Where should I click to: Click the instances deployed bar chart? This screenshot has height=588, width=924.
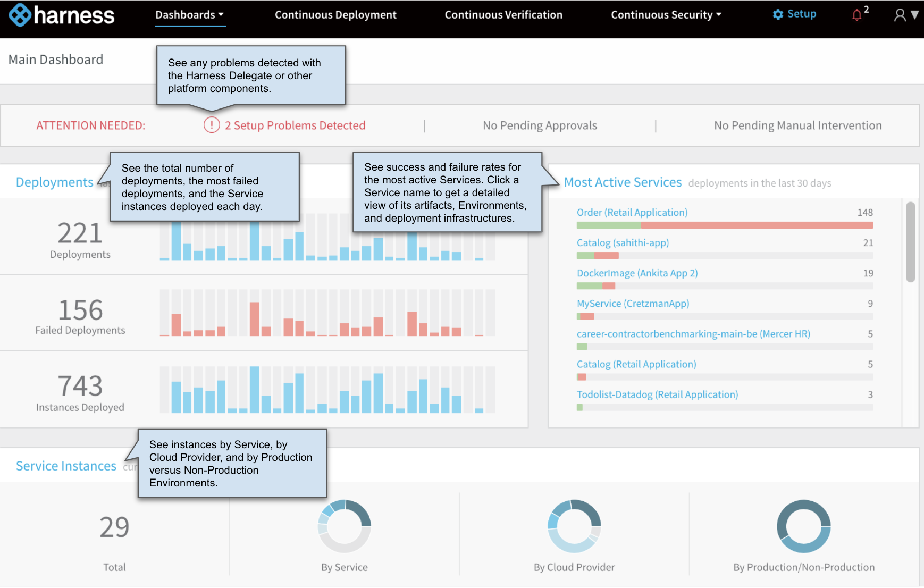(327, 390)
